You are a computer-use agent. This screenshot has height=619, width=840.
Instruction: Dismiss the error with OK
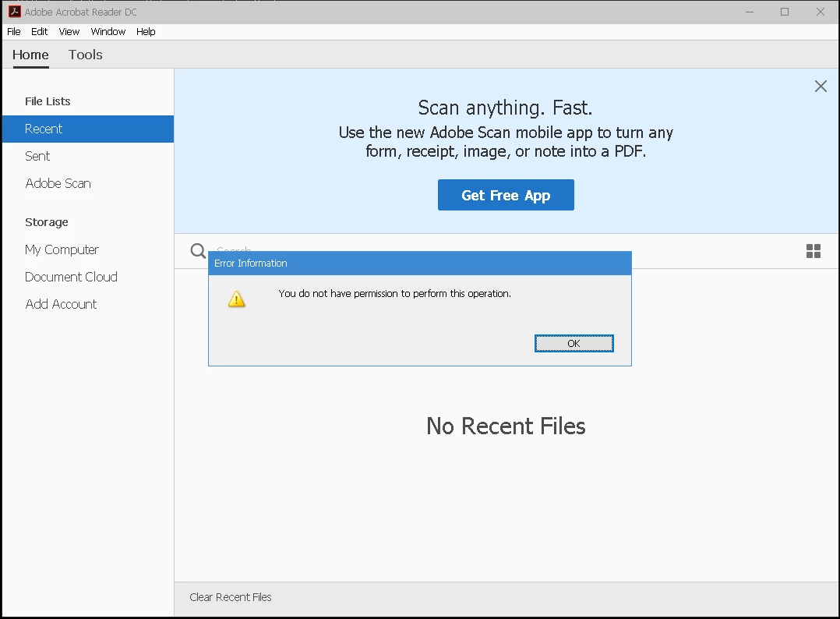pyautogui.click(x=574, y=344)
